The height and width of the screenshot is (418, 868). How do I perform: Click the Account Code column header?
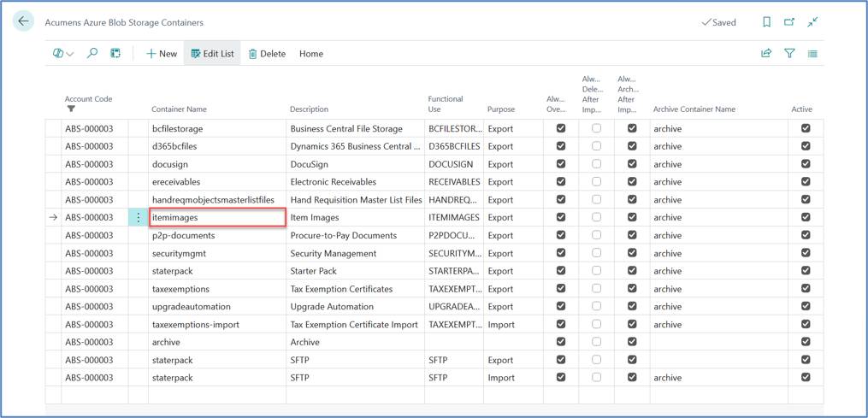(89, 99)
